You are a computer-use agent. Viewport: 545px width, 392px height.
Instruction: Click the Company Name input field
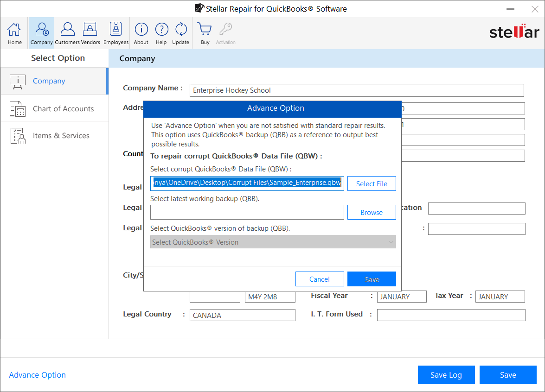coord(357,90)
